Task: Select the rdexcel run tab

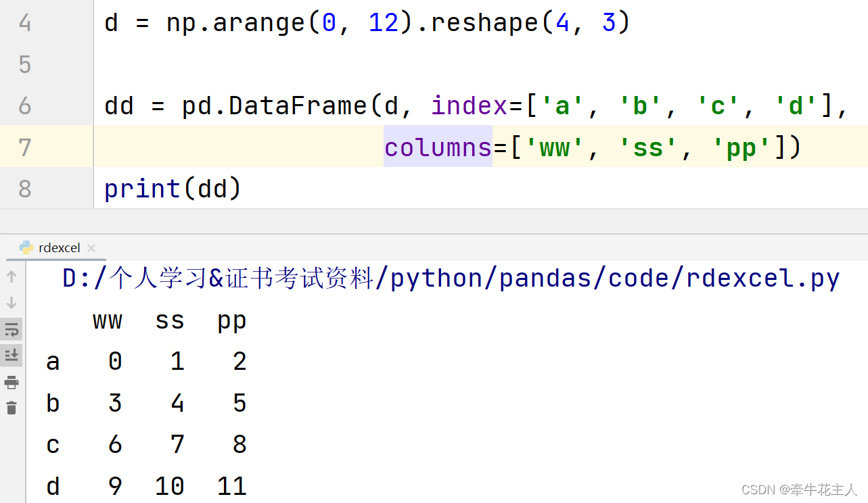Action: pos(56,248)
